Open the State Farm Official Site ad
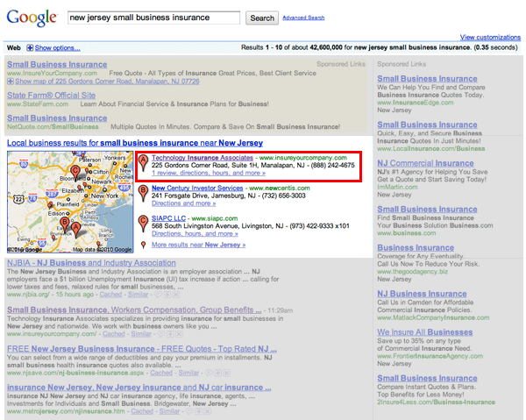 click(x=52, y=96)
